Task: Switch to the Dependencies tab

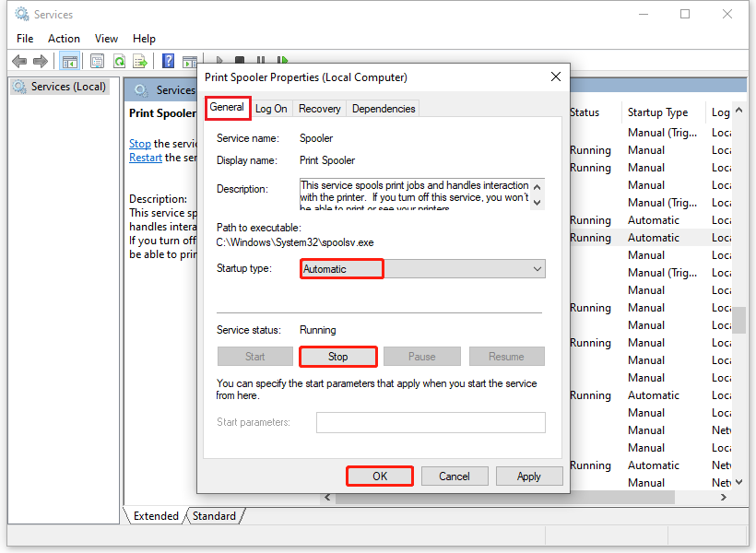Action: [x=384, y=109]
